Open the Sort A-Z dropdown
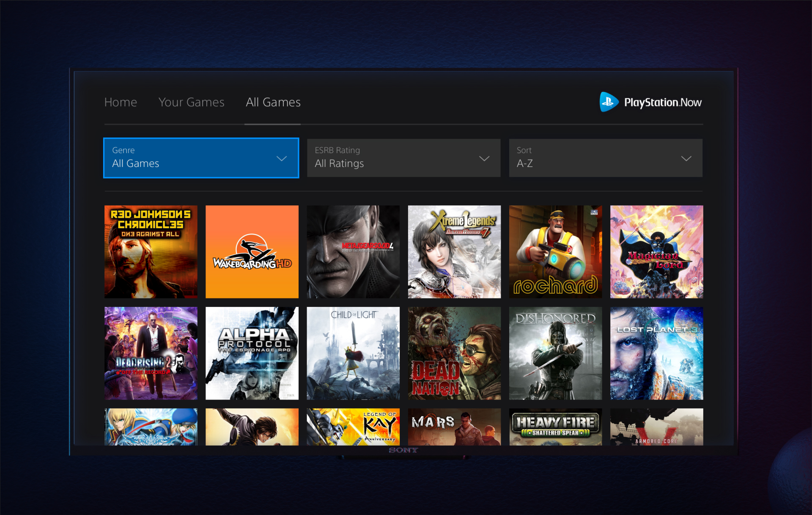Screen dimensions: 812x515 point(605,158)
